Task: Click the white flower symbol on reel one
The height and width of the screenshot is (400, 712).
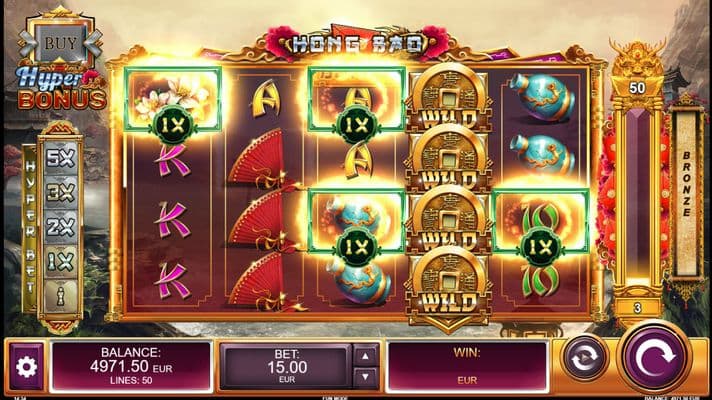Action: pos(173,99)
